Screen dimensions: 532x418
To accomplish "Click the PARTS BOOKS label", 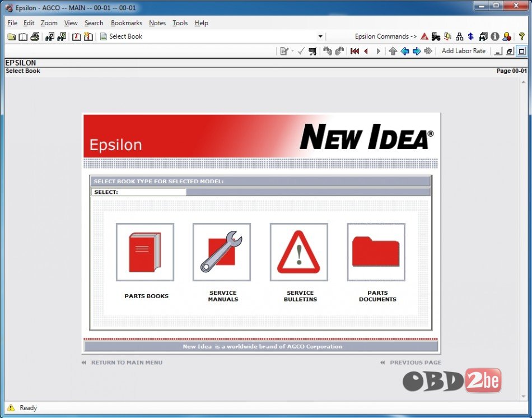I will tap(146, 296).
